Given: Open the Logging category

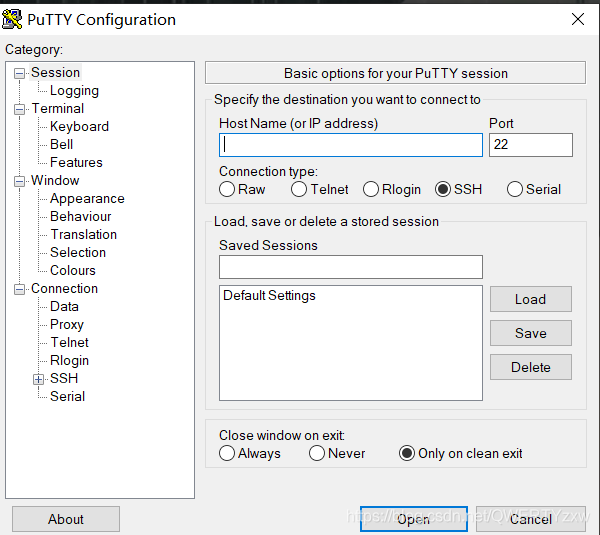Looking at the screenshot, I should click(x=74, y=90).
